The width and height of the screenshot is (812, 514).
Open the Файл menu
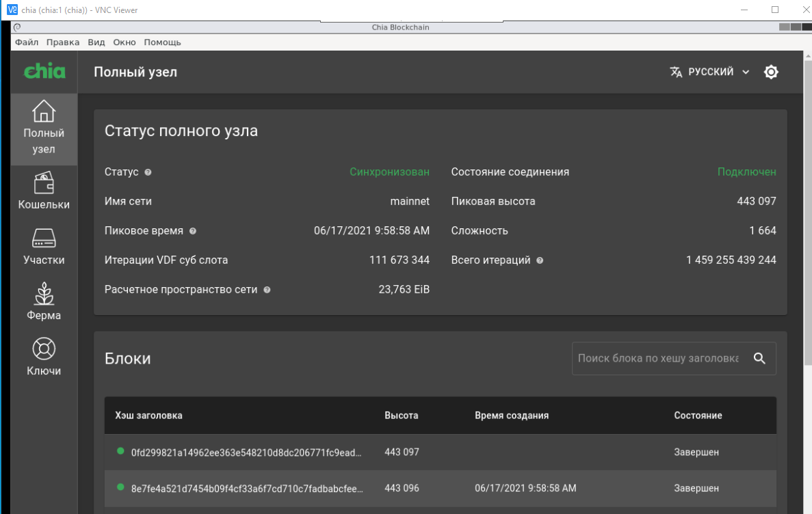(x=27, y=42)
